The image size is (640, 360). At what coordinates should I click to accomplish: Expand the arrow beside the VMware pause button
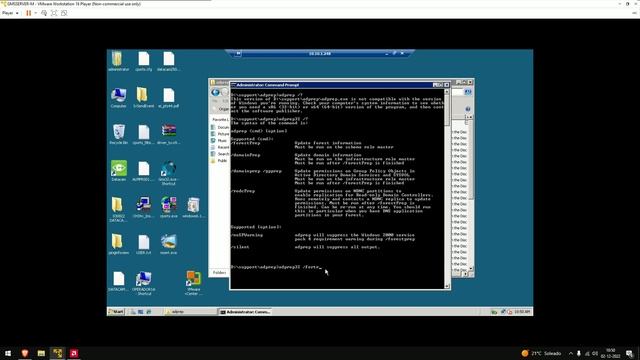click(x=36, y=13)
